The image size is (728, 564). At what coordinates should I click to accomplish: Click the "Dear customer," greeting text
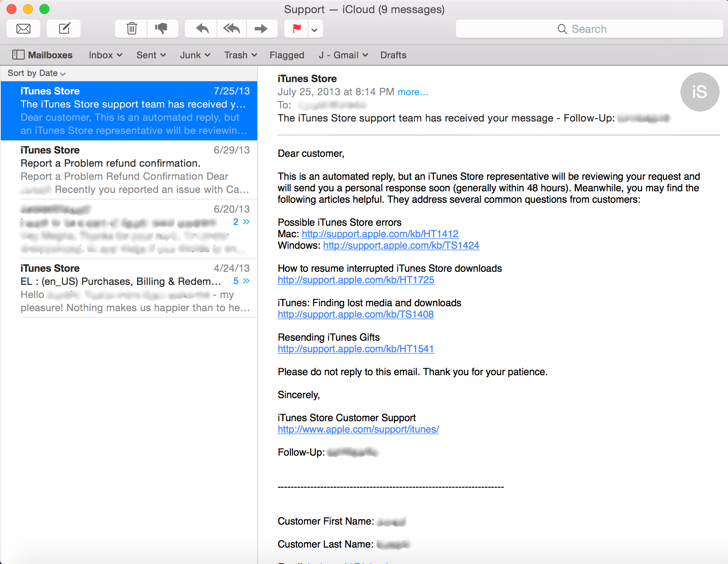click(x=311, y=154)
